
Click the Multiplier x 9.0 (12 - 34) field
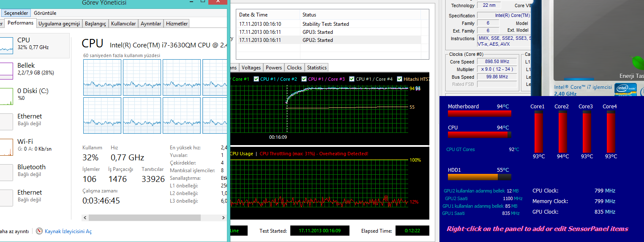click(498, 69)
